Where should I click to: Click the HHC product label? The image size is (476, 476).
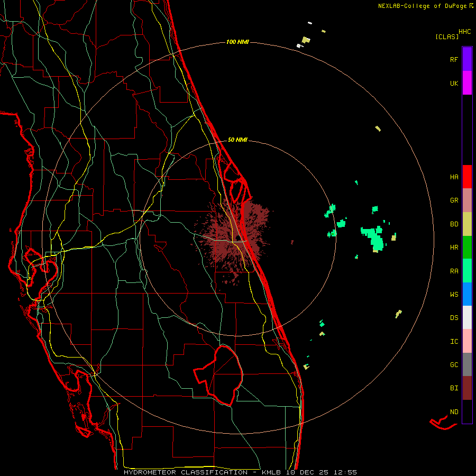tap(465, 32)
